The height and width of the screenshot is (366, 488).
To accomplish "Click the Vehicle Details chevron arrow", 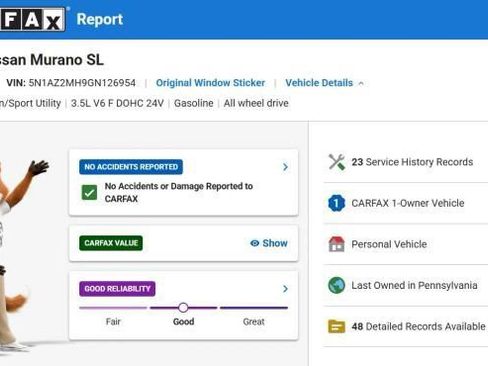I will tap(361, 83).
